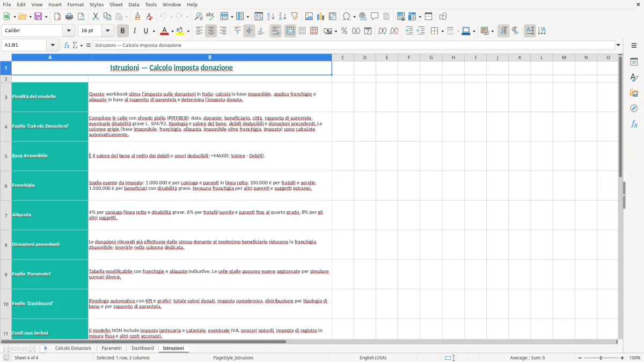
Task: Open Underline style dropdown arrow
Action: coord(153,31)
